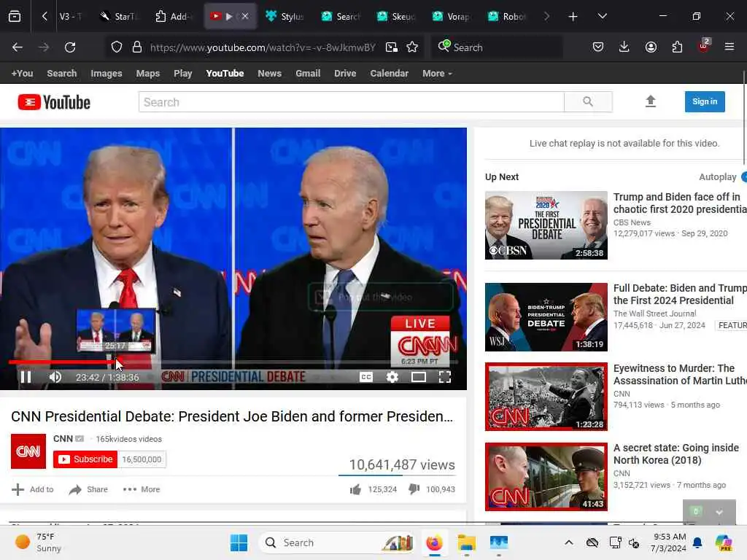Expand list all tabs chevron
Screen dimensions: 747x560
pyautogui.click(x=602, y=16)
